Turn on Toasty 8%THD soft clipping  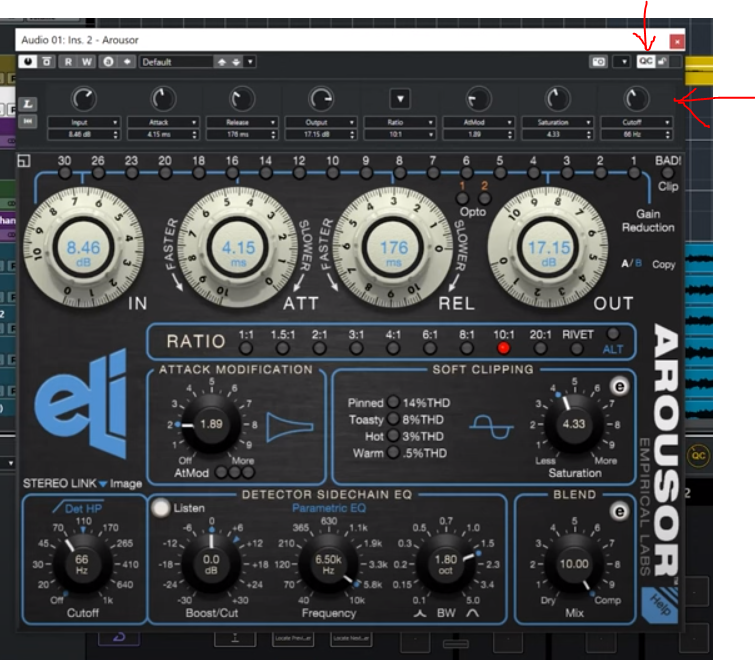394,420
